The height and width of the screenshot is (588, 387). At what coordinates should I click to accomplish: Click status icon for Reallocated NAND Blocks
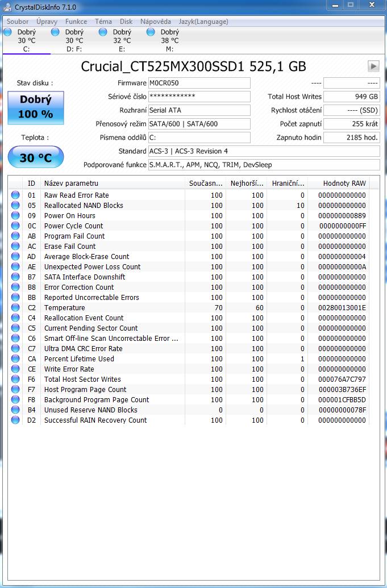click(15, 205)
